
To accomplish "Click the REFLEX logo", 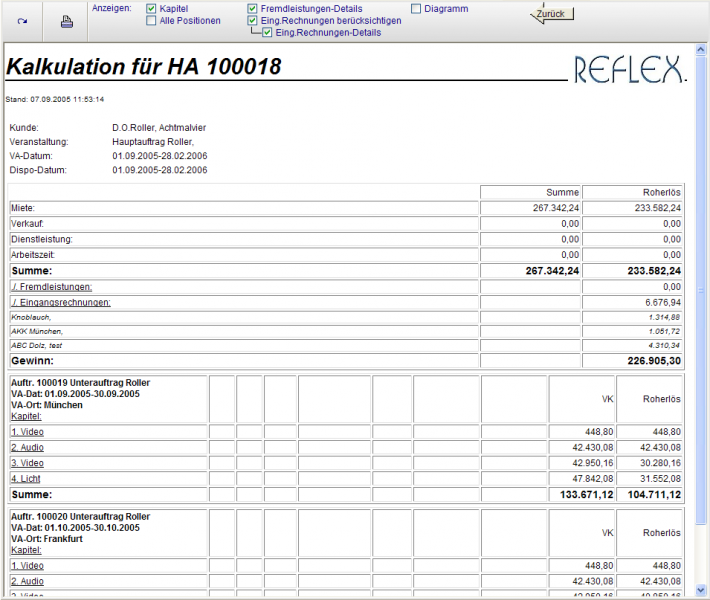I will [630, 69].
